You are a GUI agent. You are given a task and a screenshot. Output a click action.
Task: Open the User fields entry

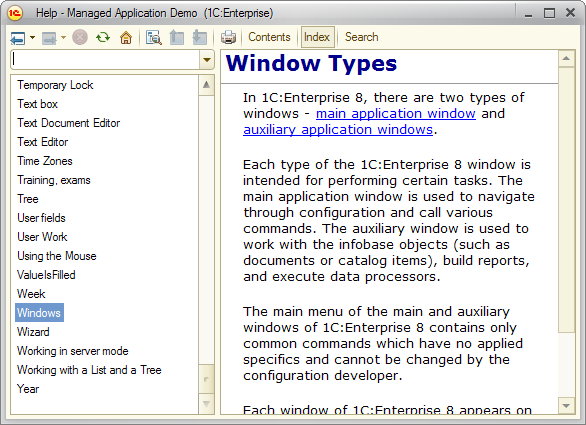(x=41, y=218)
